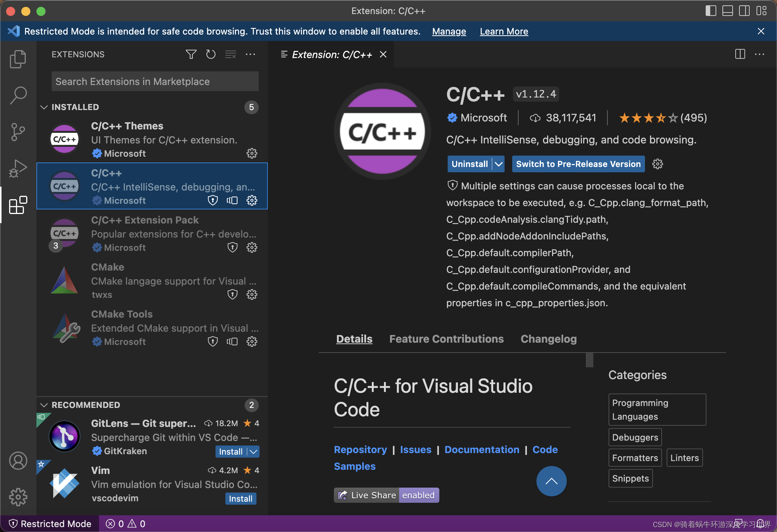Click the Search Extensions in Marketplace field

pyautogui.click(x=155, y=82)
